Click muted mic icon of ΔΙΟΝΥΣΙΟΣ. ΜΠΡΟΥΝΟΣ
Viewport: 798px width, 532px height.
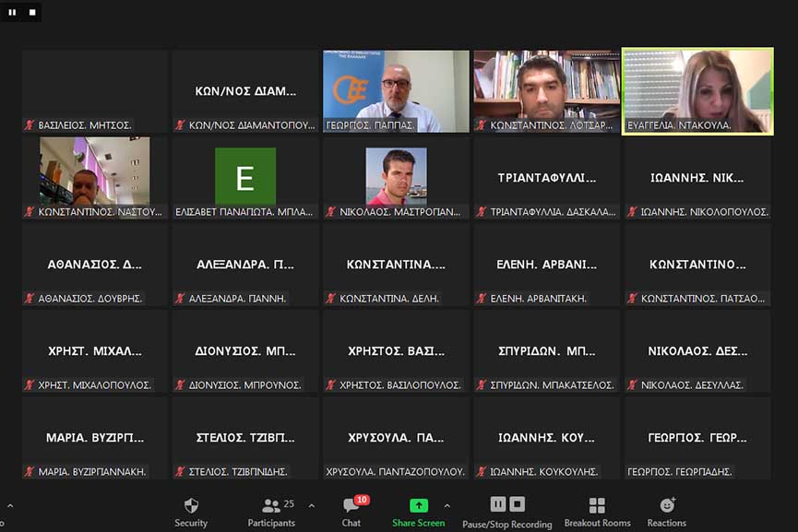coord(180,385)
